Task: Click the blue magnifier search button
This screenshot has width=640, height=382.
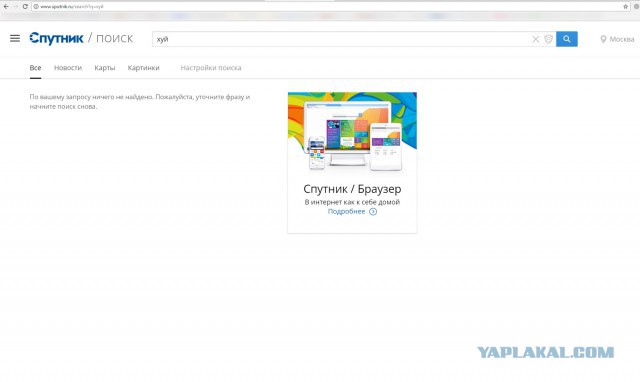Action: [x=567, y=39]
